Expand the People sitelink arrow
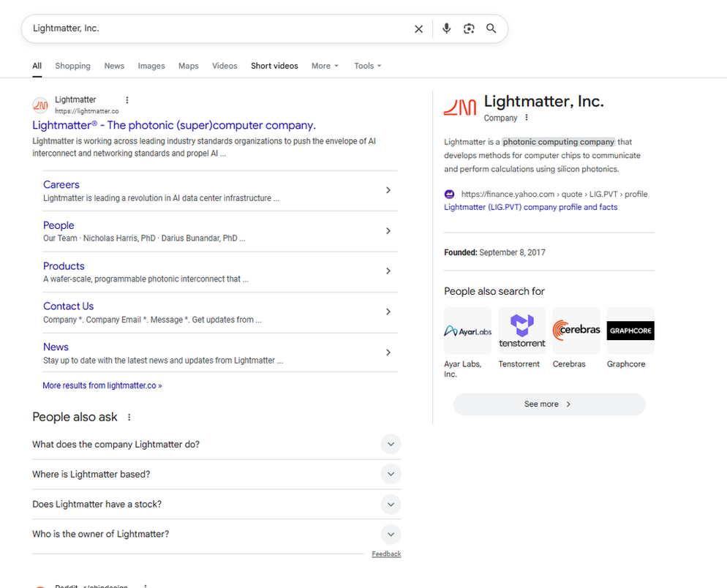The height and width of the screenshot is (588, 727). [x=388, y=231]
